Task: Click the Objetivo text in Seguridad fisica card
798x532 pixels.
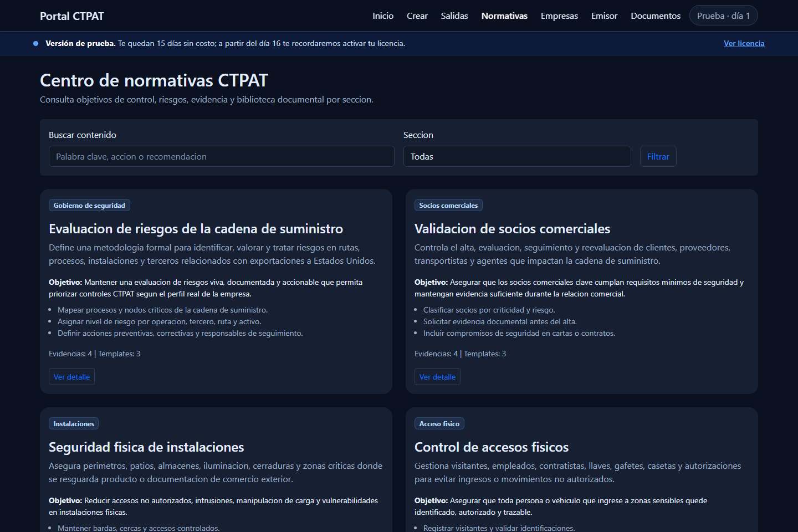Action: pyautogui.click(x=213, y=507)
